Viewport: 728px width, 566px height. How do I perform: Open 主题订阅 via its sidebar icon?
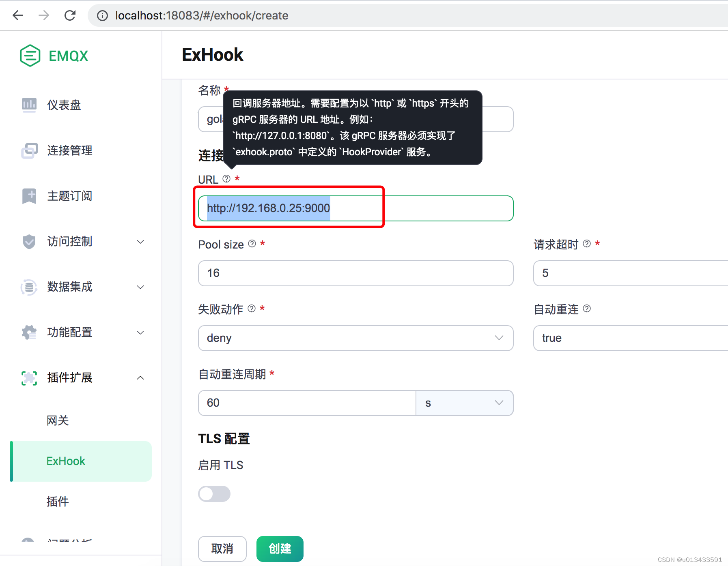click(29, 196)
